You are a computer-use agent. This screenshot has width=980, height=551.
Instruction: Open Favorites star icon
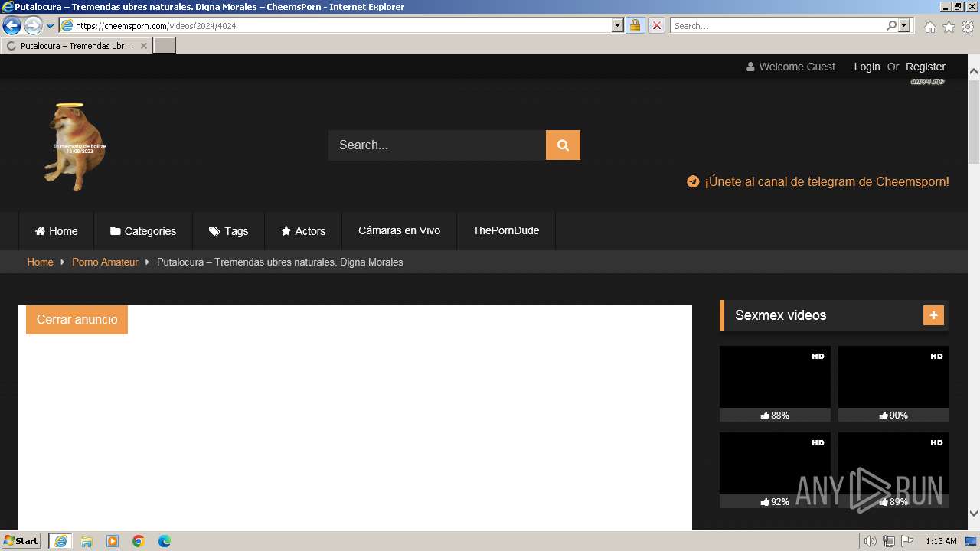(x=949, y=27)
